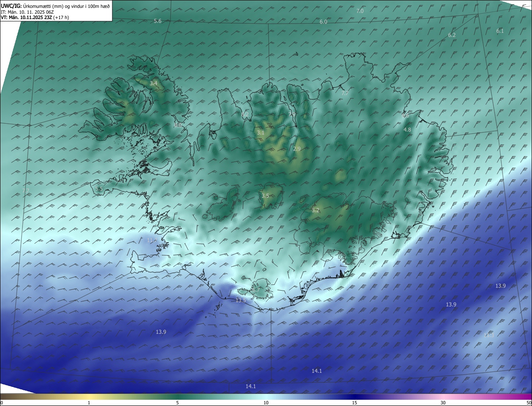
Task: Click the 6.6 value label
Action: pos(406,116)
